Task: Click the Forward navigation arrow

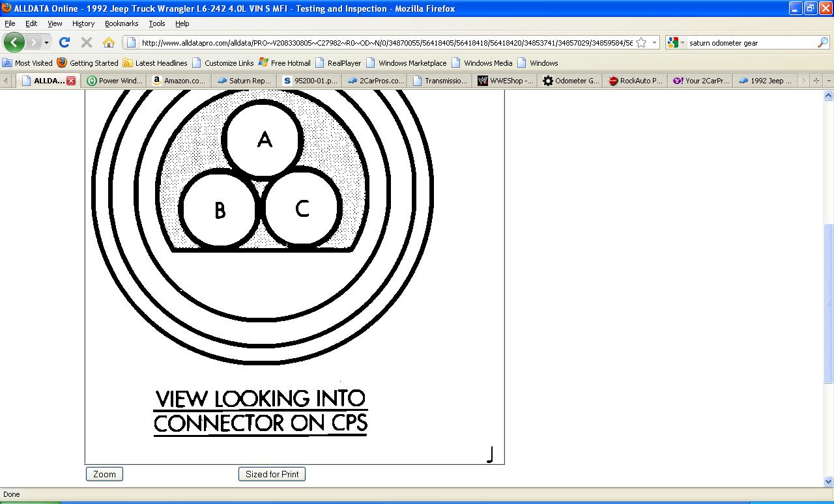Action: click(x=33, y=42)
